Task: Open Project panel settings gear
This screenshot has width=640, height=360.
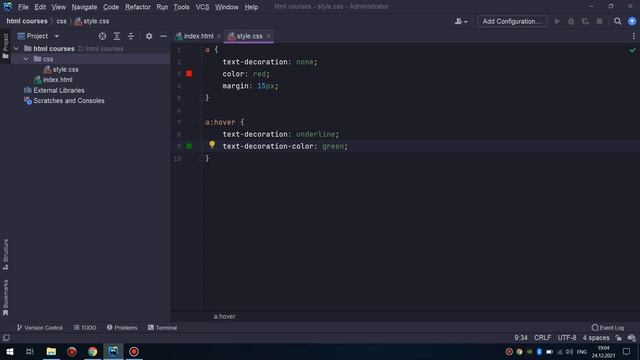Action: tap(149, 36)
